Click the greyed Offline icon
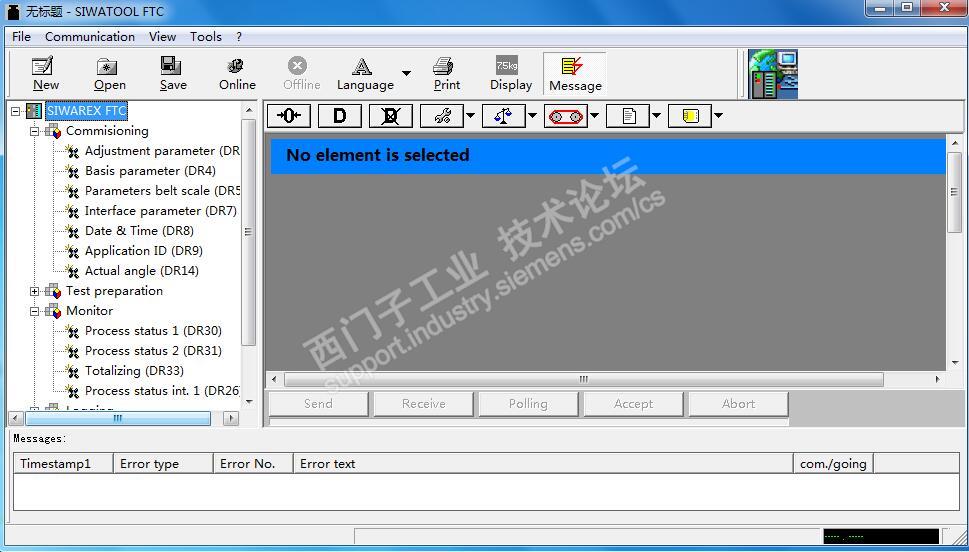The image size is (969, 552). [302, 74]
